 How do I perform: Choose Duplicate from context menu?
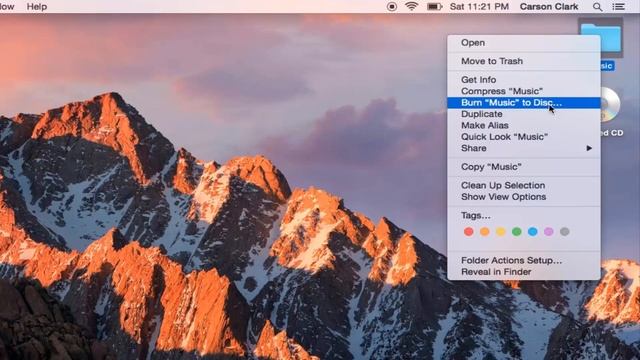click(524, 114)
